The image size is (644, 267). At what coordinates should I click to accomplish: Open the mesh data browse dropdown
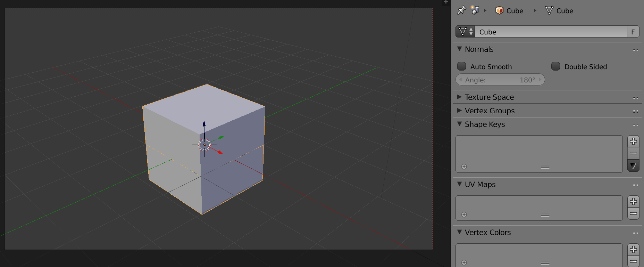tap(465, 32)
